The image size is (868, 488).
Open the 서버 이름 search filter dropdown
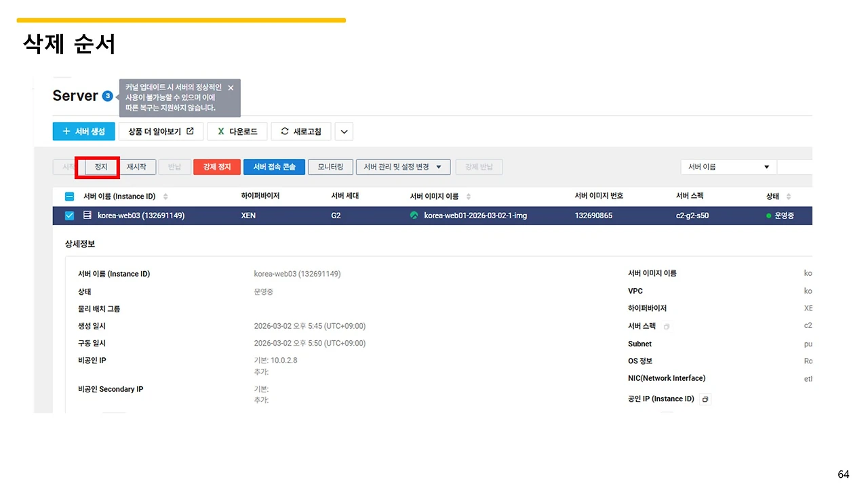tap(728, 167)
